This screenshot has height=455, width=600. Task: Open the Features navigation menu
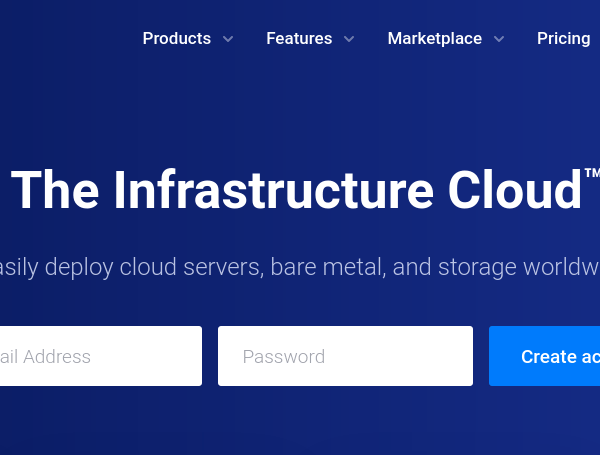[299, 38]
